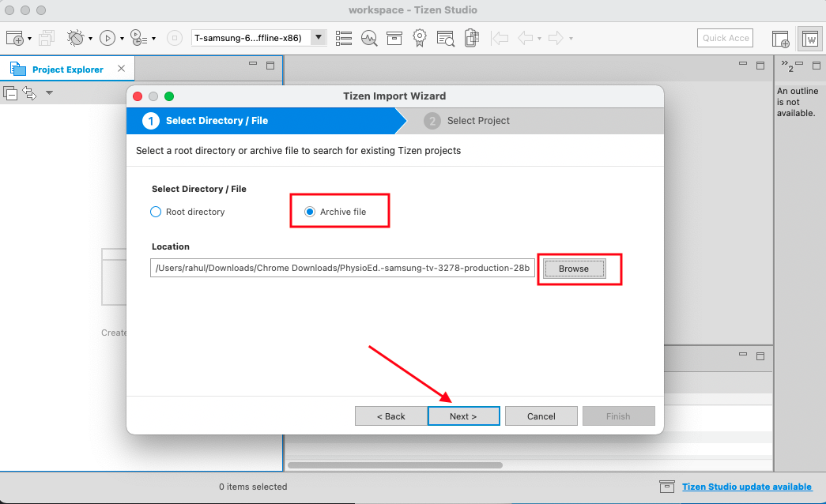This screenshot has height=504, width=826.
Task: Click the Debug bug icon in toolbar
Action: pos(75,38)
